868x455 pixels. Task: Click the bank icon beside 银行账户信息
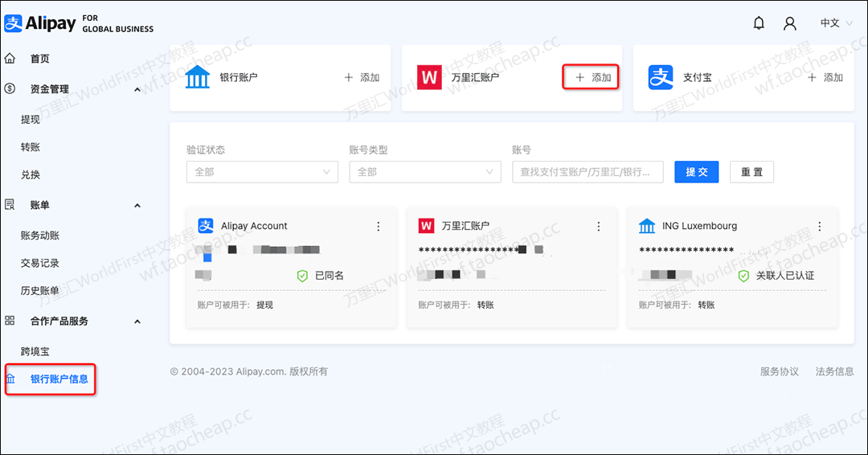point(10,379)
